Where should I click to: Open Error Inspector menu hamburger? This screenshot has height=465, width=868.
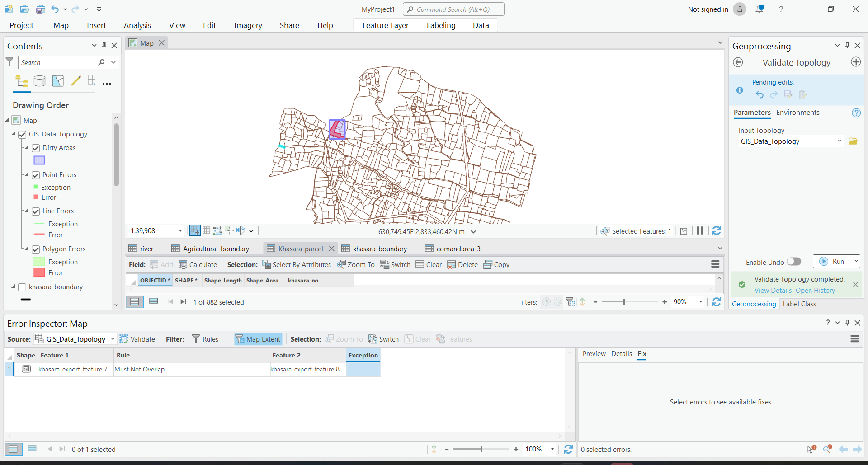(x=854, y=339)
